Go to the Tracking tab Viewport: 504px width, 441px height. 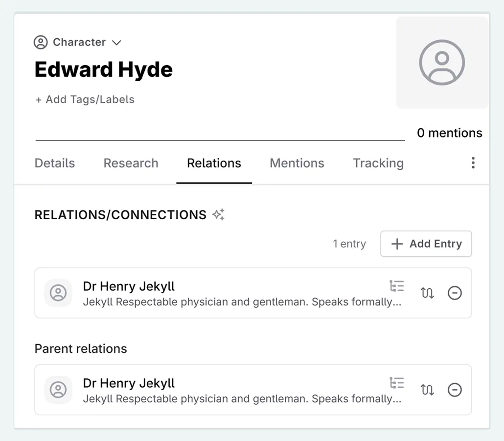point(378,163)
